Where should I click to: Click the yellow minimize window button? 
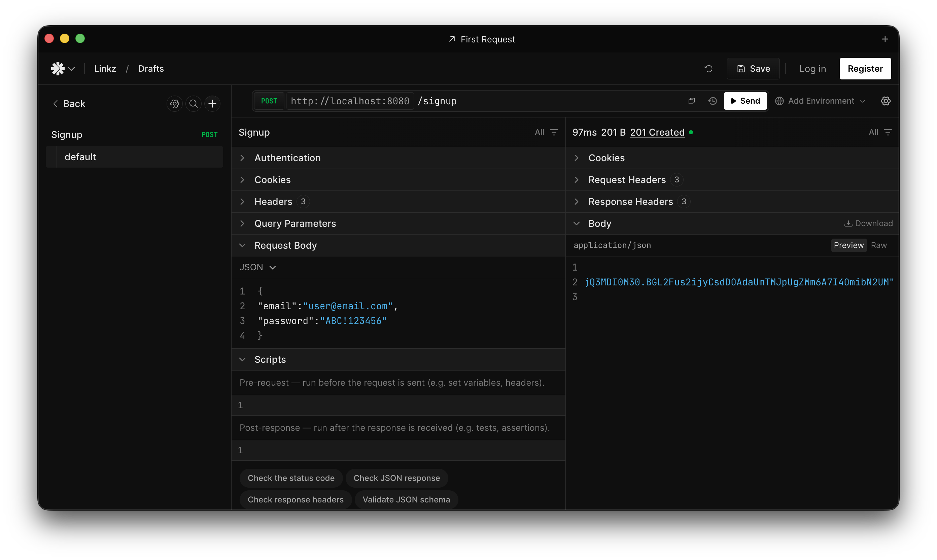[65, 38]
